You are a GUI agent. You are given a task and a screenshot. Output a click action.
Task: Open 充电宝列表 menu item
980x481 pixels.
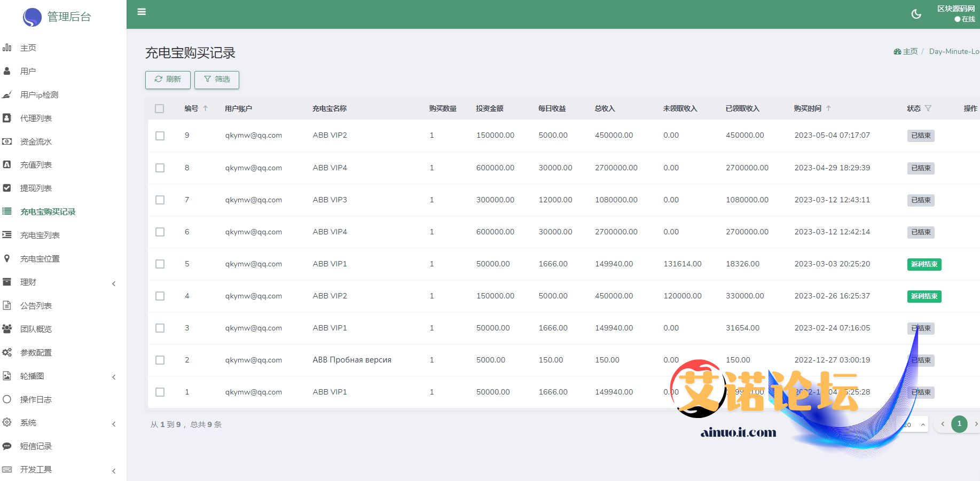coord(63,235)
